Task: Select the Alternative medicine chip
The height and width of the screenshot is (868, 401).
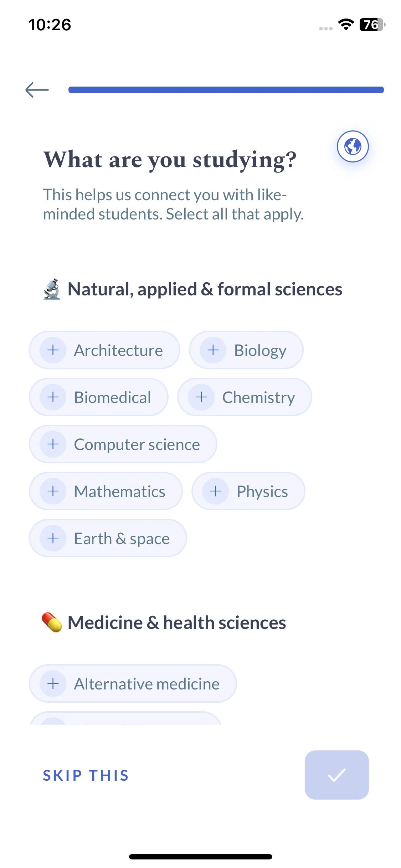Action: tap(133, 683)
